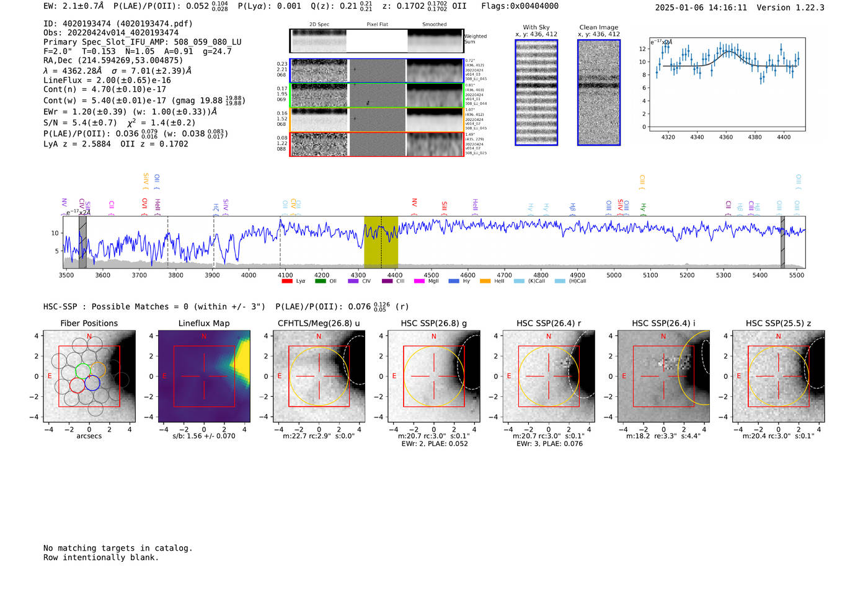Screen dimensions: 868x591
Task: Click the full blue spectrum trace plot
Action: [x=435, y=242]
